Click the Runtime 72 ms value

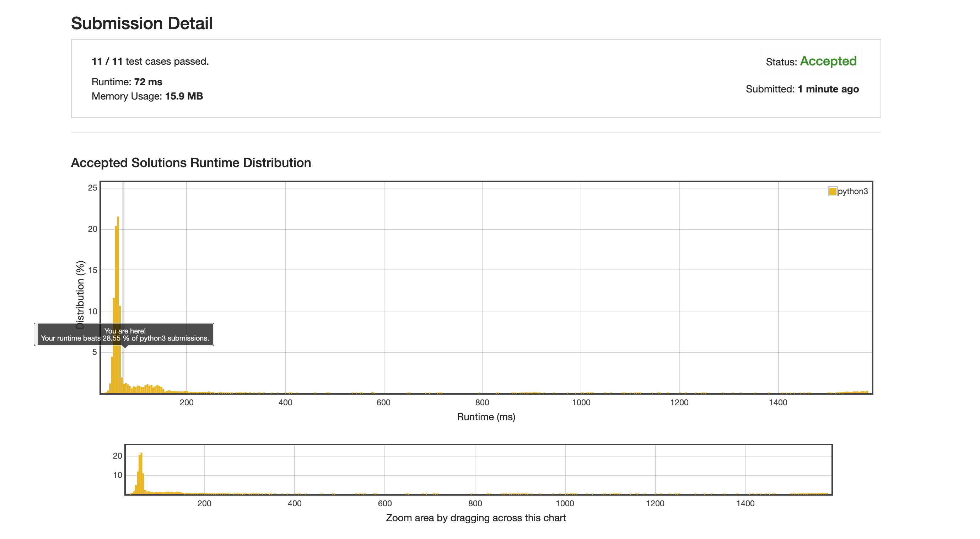[x=148, y=82]
